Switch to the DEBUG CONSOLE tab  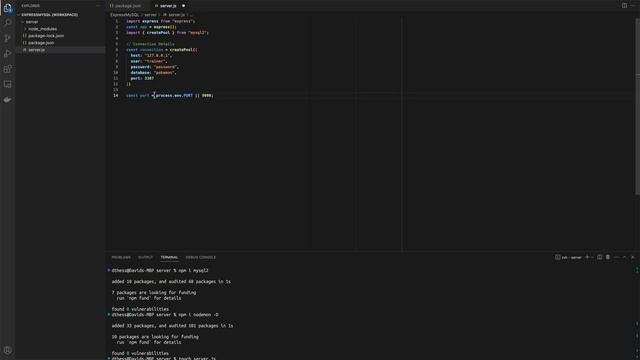200,257
